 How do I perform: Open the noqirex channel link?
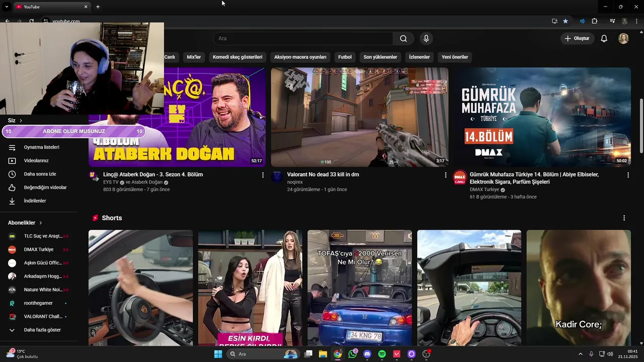click(x=295, y=182)
